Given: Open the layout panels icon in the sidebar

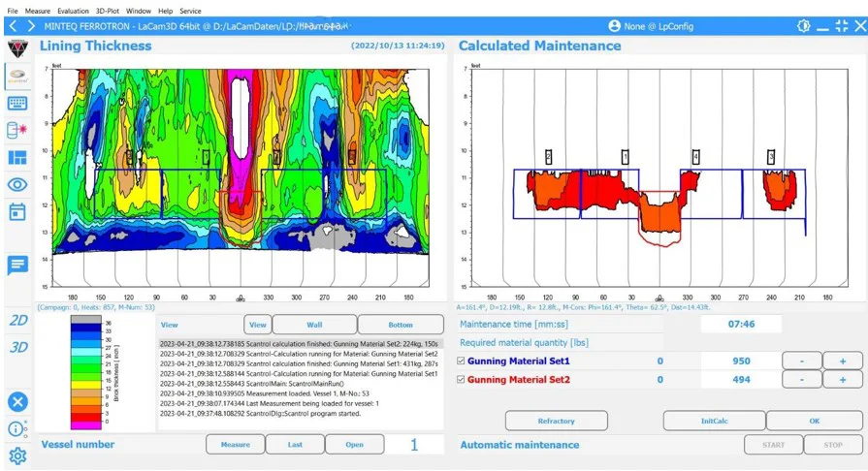Looking at the screenshot, I should [x=17, y=157].
